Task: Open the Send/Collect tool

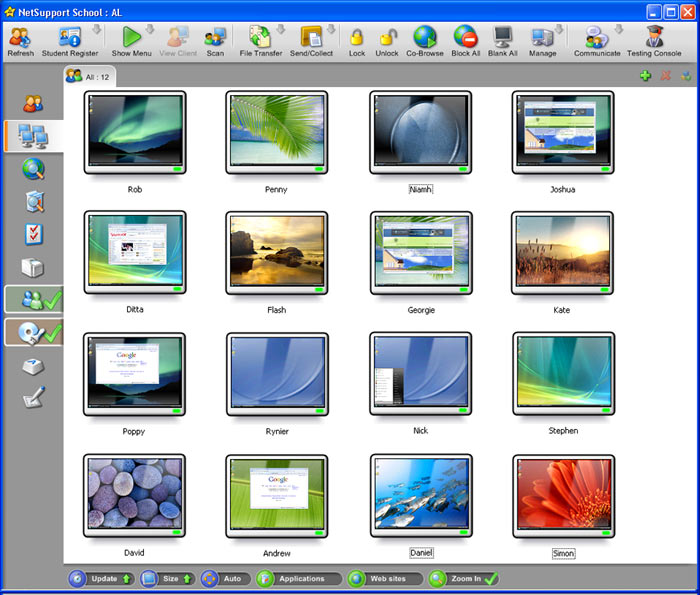Action: click(311, 42)
